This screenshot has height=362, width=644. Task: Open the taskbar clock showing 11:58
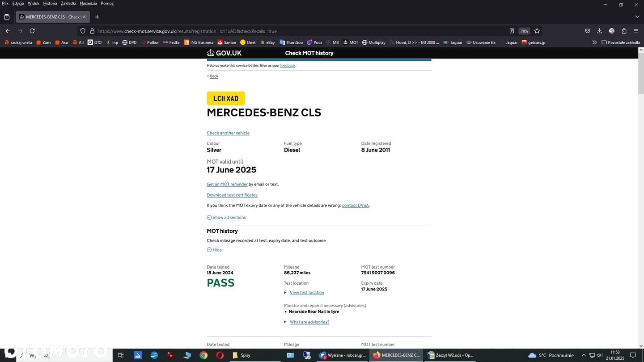tap(615, 355)
